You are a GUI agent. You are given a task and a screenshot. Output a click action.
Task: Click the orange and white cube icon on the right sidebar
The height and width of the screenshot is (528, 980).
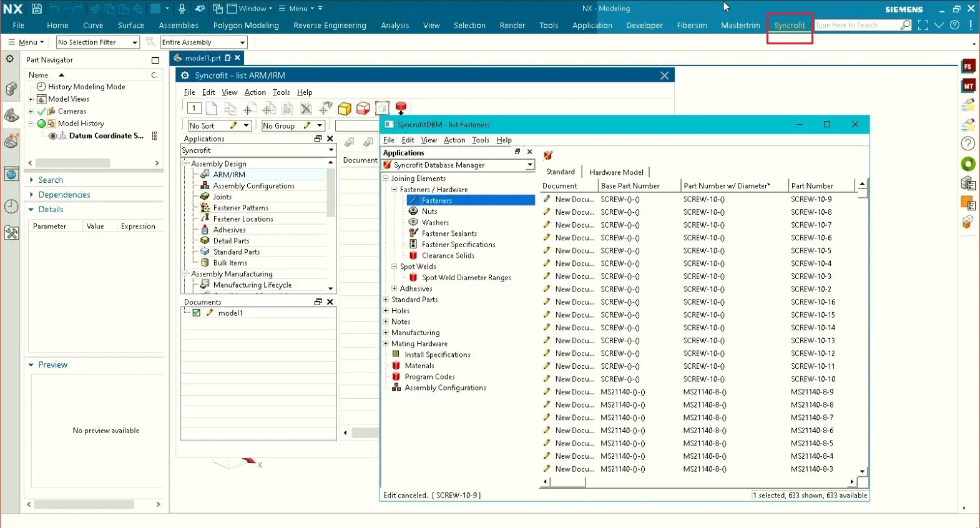(x=968, y=222)
